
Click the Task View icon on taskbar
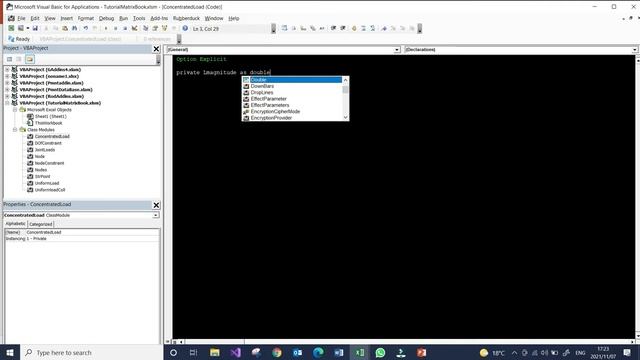(x=194, y=352)
